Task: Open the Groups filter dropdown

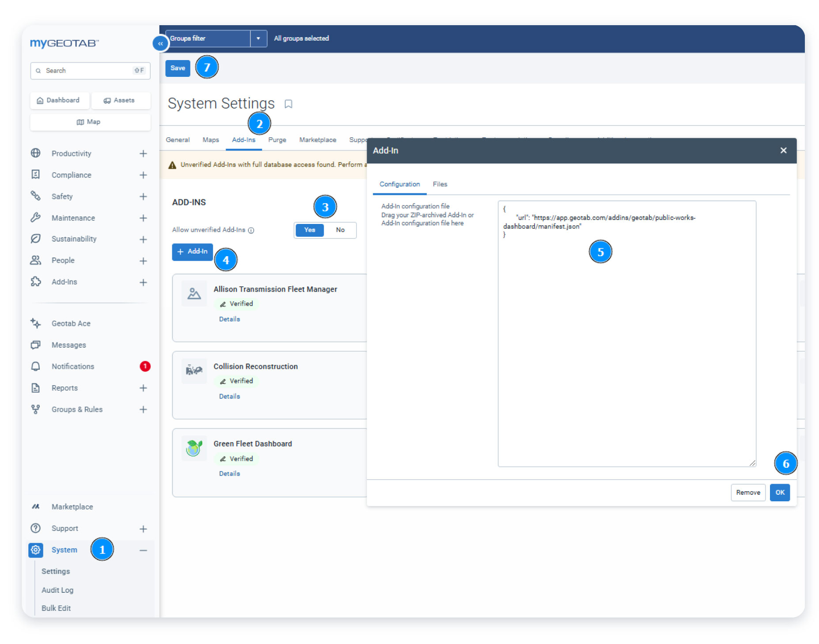Action: [258, 38]
